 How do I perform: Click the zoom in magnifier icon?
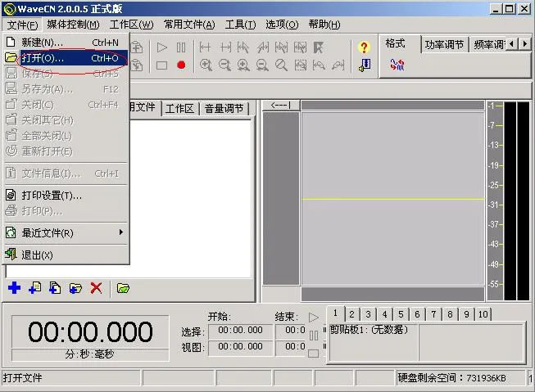tap(206, 65)
